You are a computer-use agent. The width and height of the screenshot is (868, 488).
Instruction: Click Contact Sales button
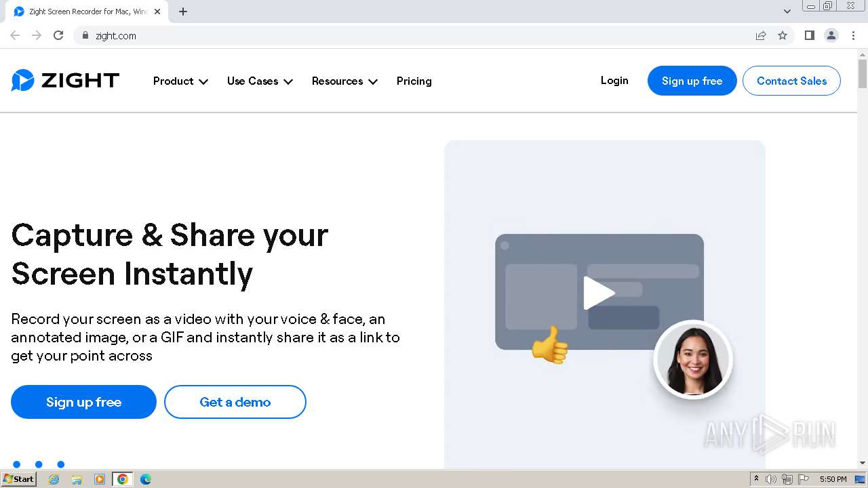[792, 81]
